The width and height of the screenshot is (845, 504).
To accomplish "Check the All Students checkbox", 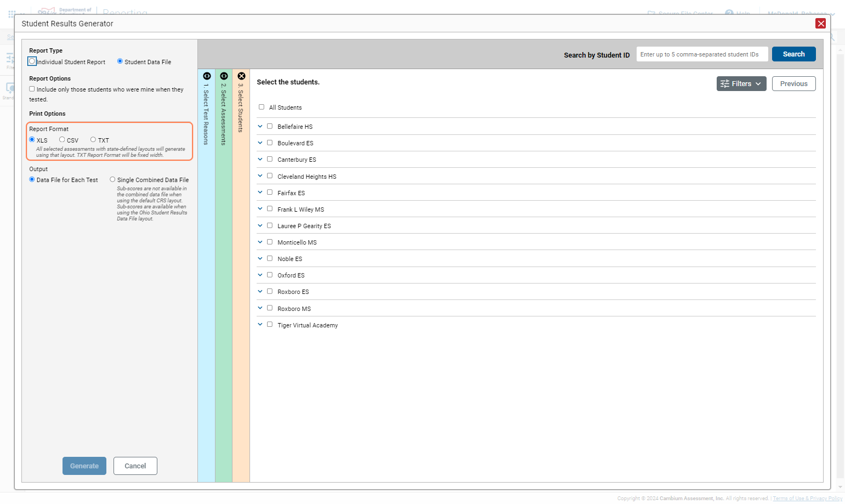I will coord(262,107).
